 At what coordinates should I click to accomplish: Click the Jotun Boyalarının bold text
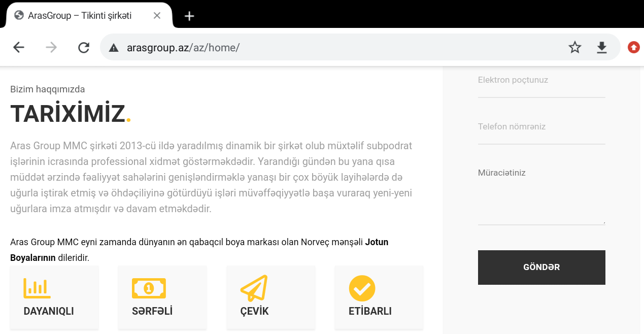[x=199, y=250]
